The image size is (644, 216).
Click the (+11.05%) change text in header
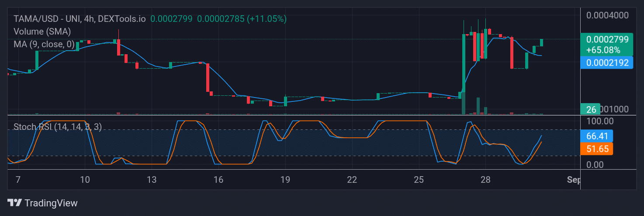click(267, 19)
